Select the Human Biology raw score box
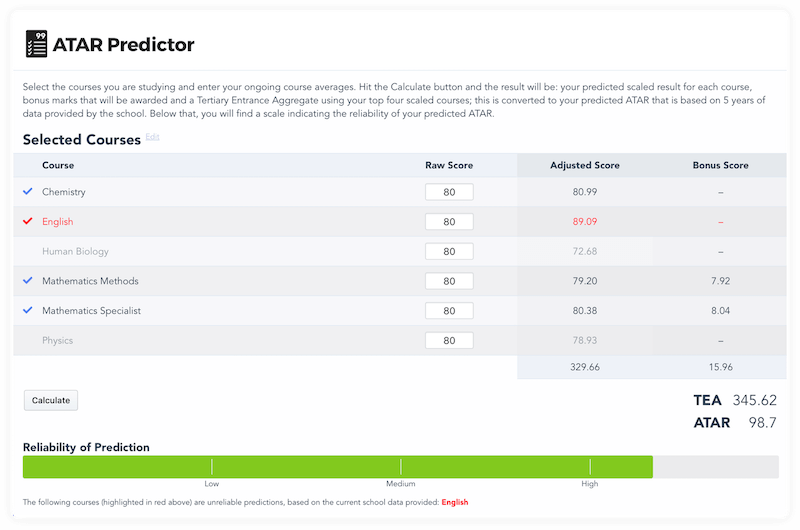 [x=449, y=251]
